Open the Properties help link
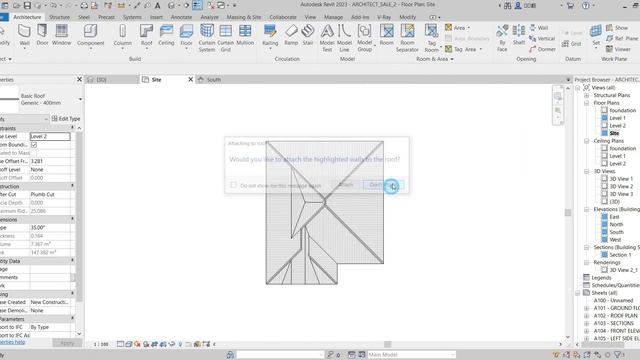 click(x=12, y=342)
